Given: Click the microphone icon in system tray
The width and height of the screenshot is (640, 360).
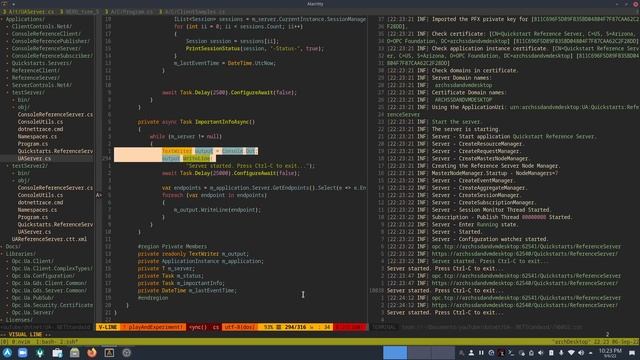Looking at the screenshot, I should point(561,353).
